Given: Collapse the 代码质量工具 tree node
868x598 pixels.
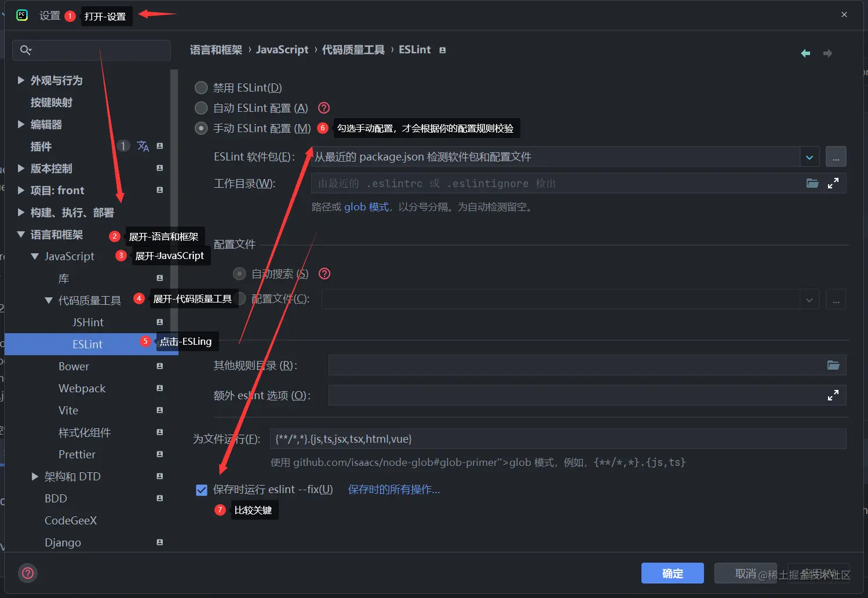Looking at the screenshot, I should point(49,300).
